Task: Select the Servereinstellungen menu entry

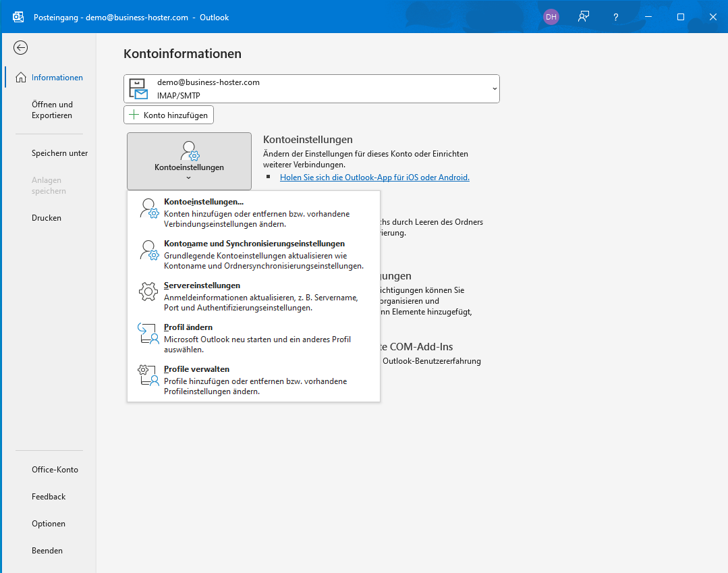Action: [254, 296]
